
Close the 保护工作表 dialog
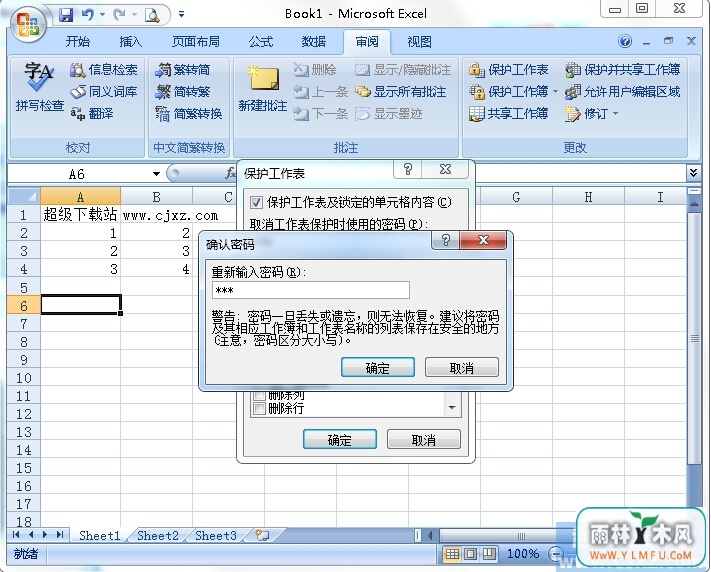pos(446,169)
